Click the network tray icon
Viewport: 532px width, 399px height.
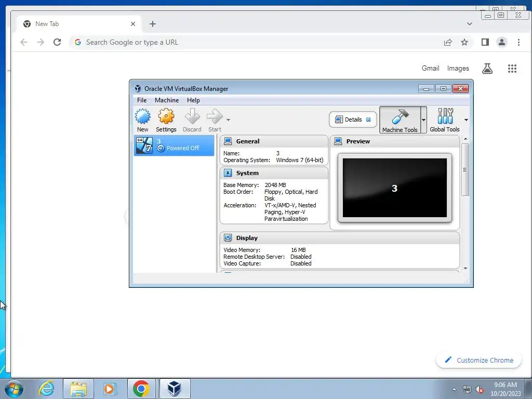[467, 390]
